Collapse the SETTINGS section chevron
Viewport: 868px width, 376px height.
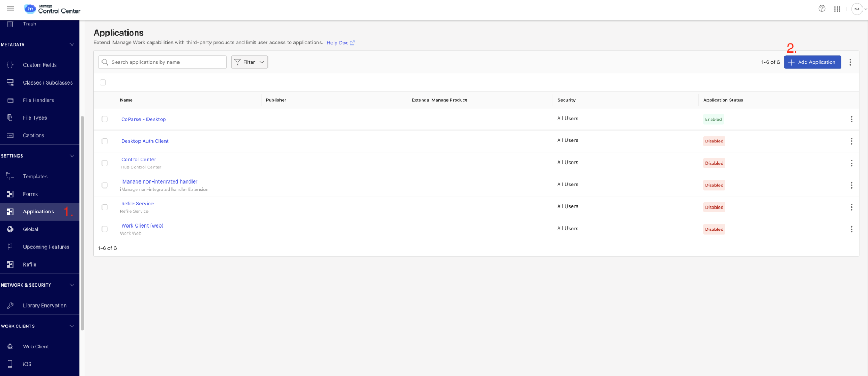pyautogui.click(x=72, y=156)
